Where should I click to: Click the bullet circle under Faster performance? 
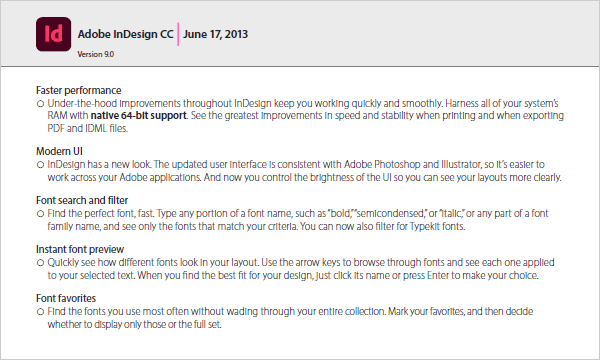point(41,104)
